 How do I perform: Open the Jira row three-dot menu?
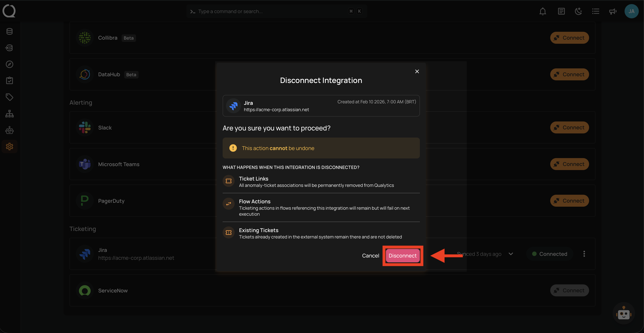pyautogui.click(x=584, y=254)
